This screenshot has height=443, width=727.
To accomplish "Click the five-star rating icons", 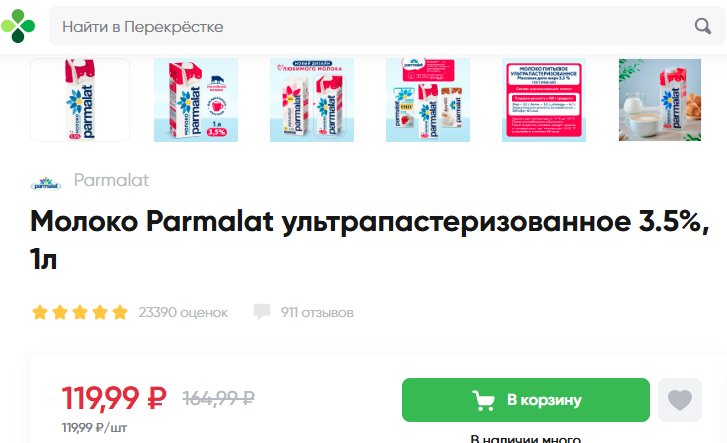I will (x=80, y=312).
